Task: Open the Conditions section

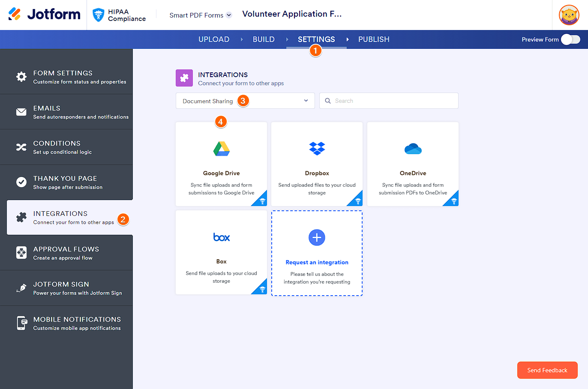Action: point(66,147)
